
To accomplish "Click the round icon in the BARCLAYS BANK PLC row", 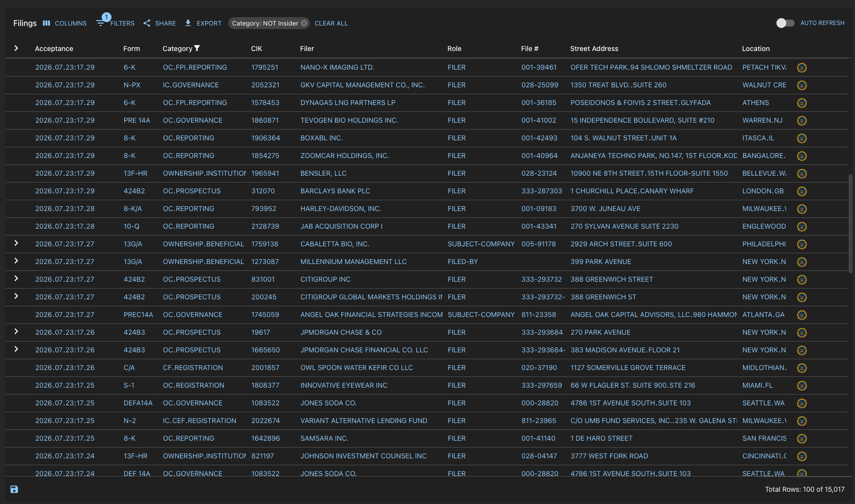I will pyautogui.click(x=802, y=191).
